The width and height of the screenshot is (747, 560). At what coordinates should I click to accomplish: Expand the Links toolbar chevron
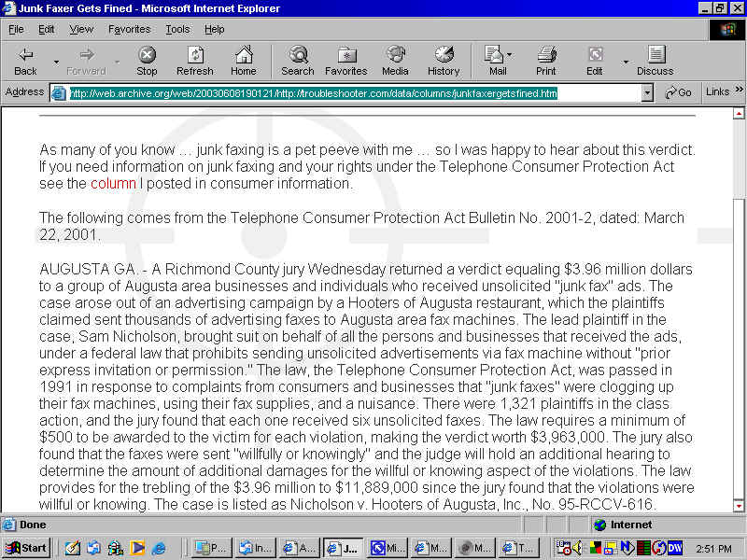(739, 90)
